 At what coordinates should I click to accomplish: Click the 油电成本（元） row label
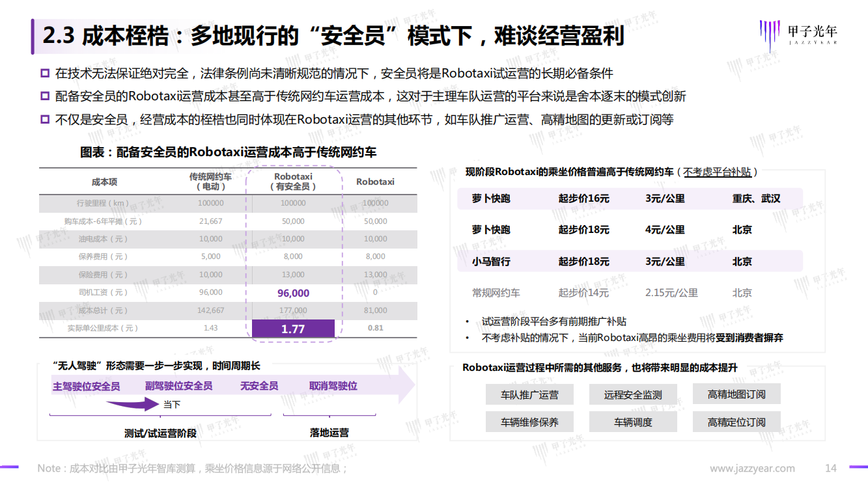tap(104, 239)
